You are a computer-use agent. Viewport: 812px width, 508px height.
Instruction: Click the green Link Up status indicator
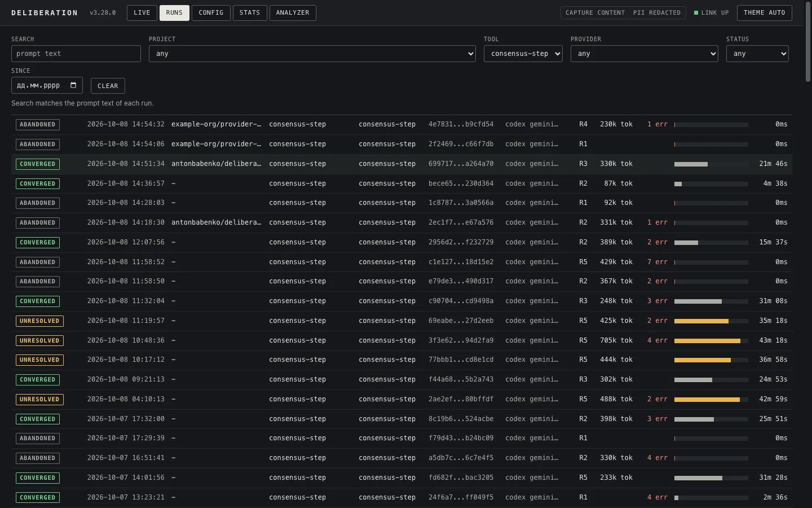711,12
